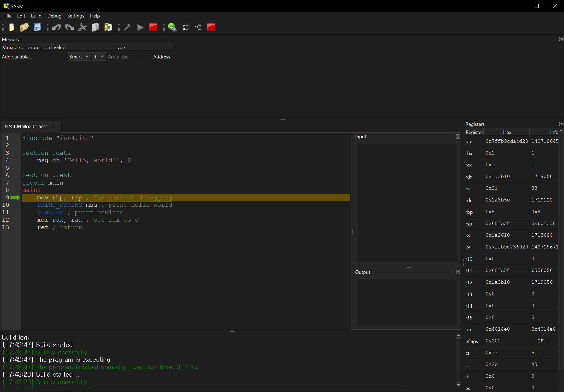Click the Open file folder icon
This screenshot has width=564, height=392.
coord(25,27)
